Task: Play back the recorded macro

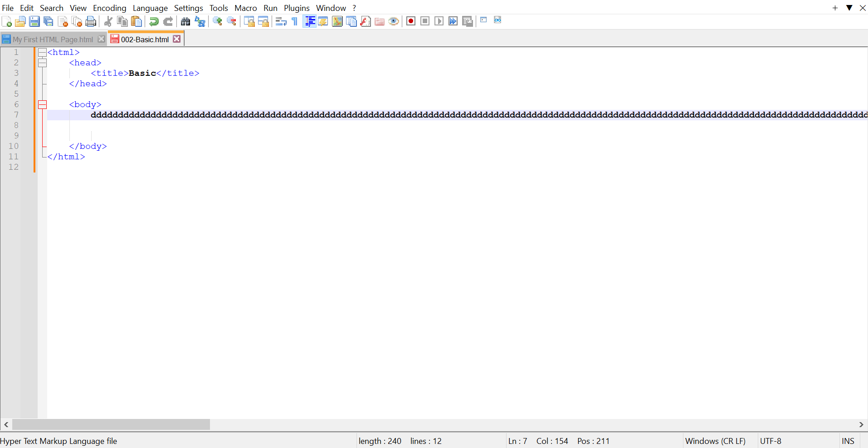Action: point(439,21)
